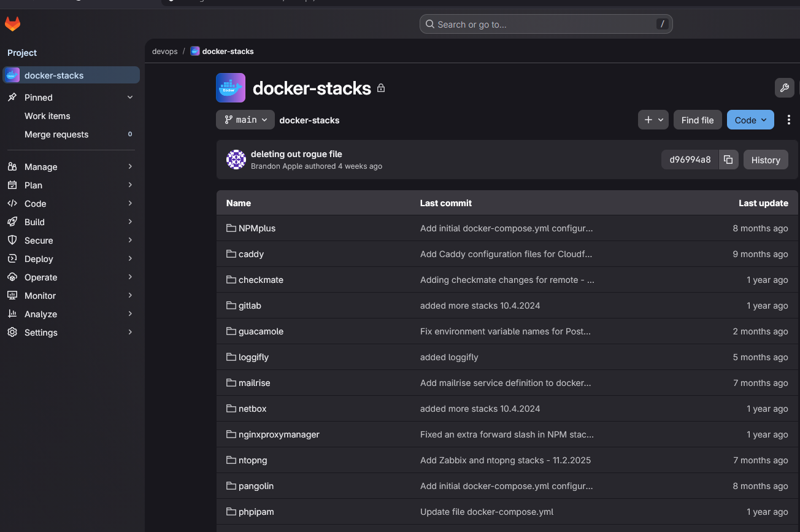
Task: Click the large docker-stacks project logo
Action: pos(231,88)
